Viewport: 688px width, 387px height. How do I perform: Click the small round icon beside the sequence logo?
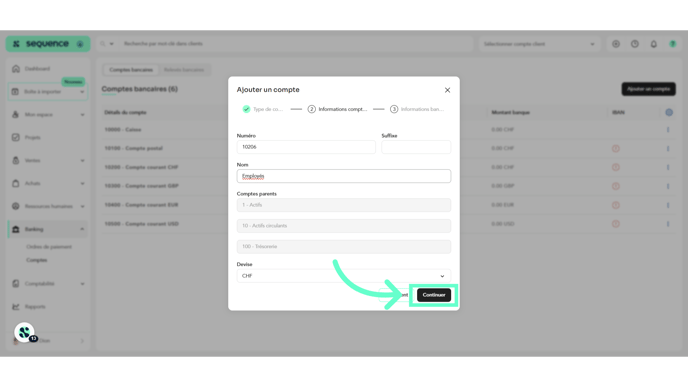80,44
